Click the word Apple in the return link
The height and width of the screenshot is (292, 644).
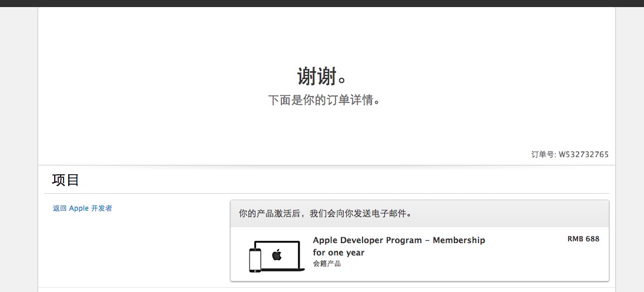tap(79, 208)
